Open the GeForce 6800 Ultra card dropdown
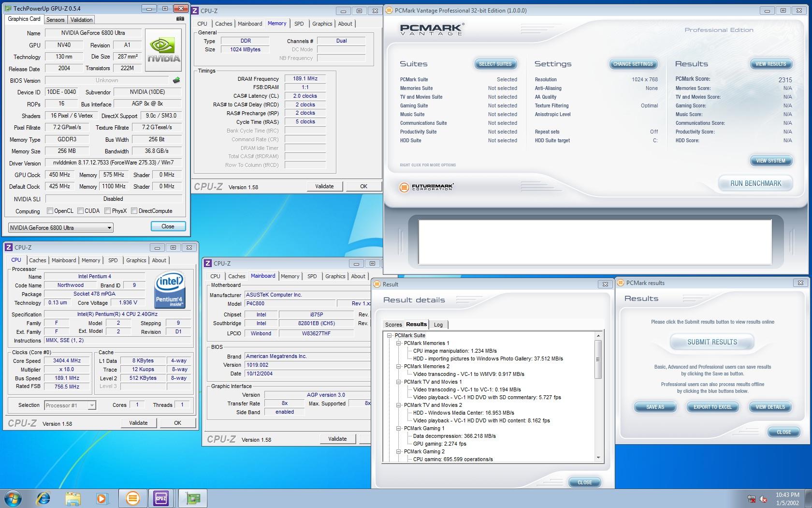 (x=61, y=227)
